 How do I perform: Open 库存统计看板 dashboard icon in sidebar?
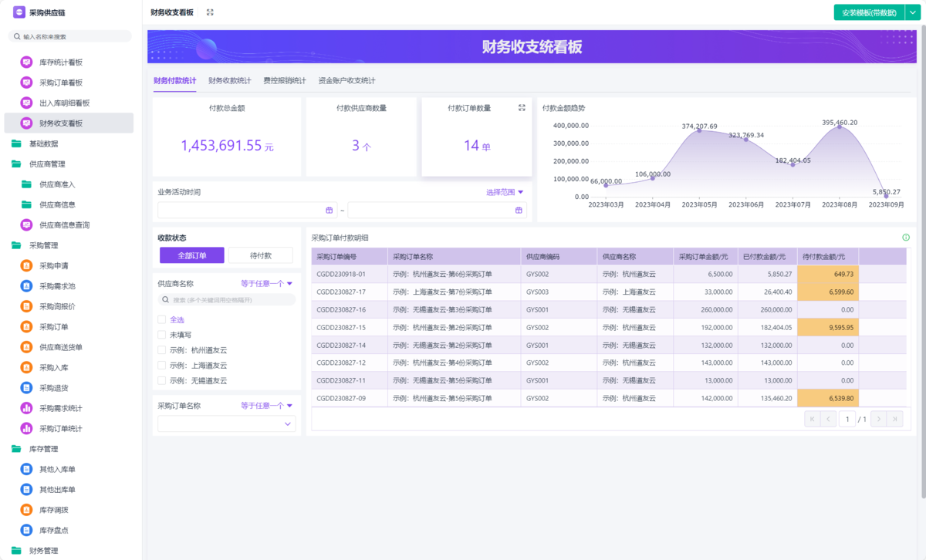[26, 62]
